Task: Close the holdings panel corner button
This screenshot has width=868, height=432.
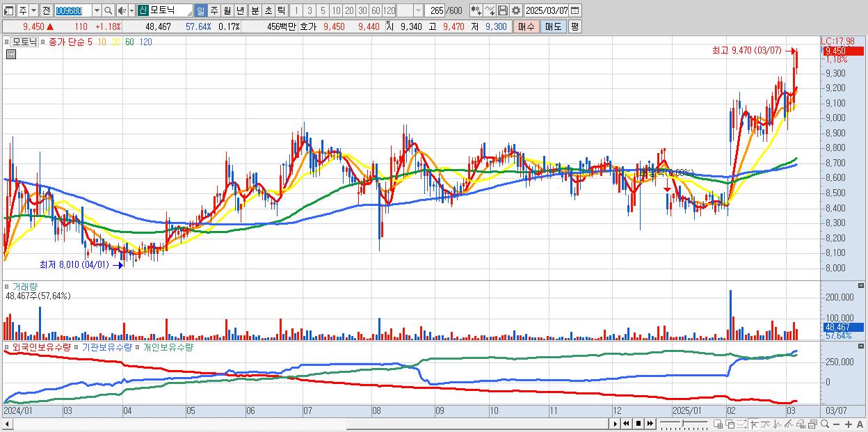Action: point(862,346)
